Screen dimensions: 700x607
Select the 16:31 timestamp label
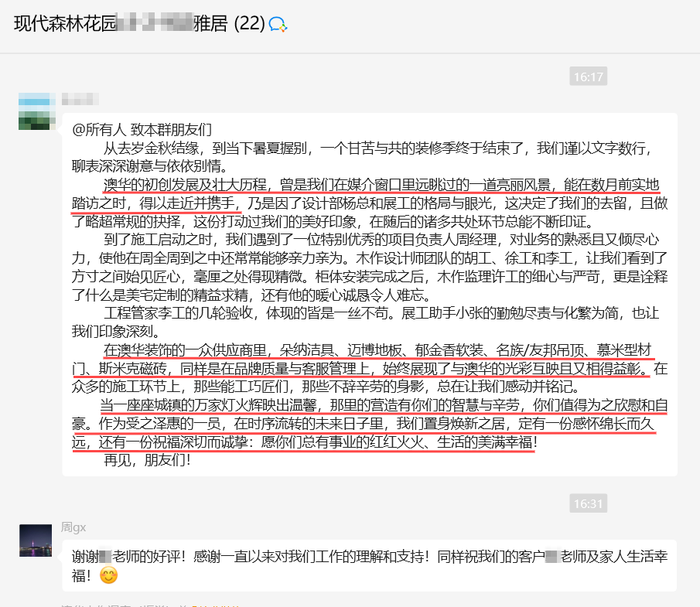(x=589, y=503)
